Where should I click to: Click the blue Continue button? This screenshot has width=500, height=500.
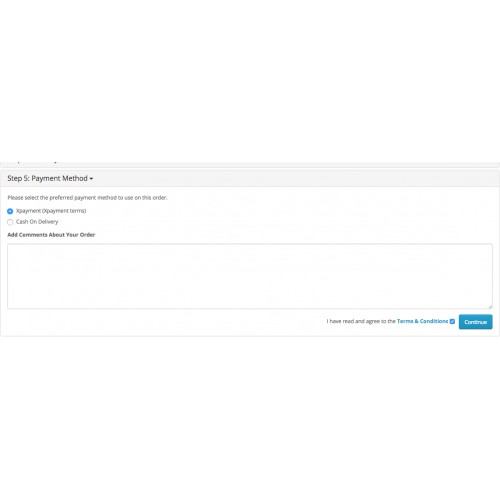[x=475, y=322]
